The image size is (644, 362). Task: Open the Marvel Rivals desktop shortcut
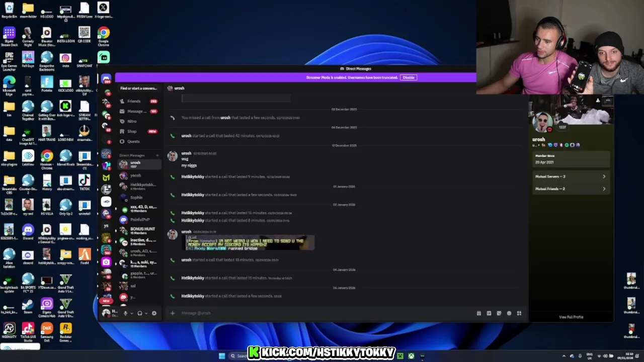coord(65,158)
